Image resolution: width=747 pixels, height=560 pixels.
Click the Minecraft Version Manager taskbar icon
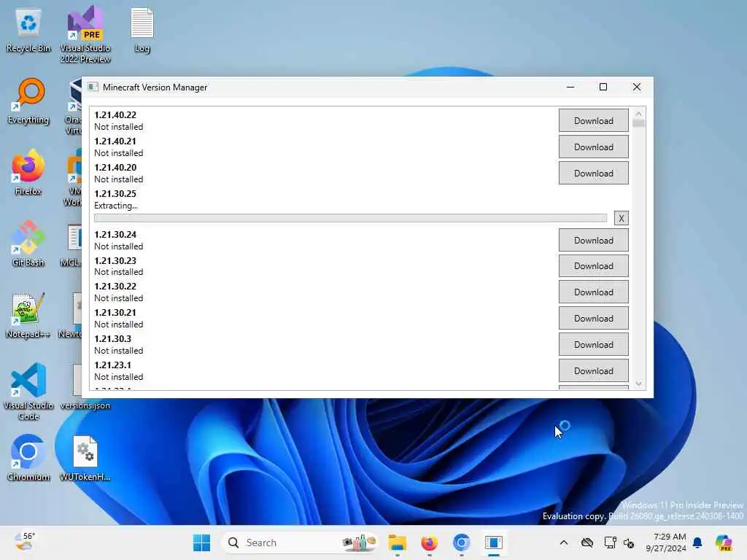click(x=494, y=542)
